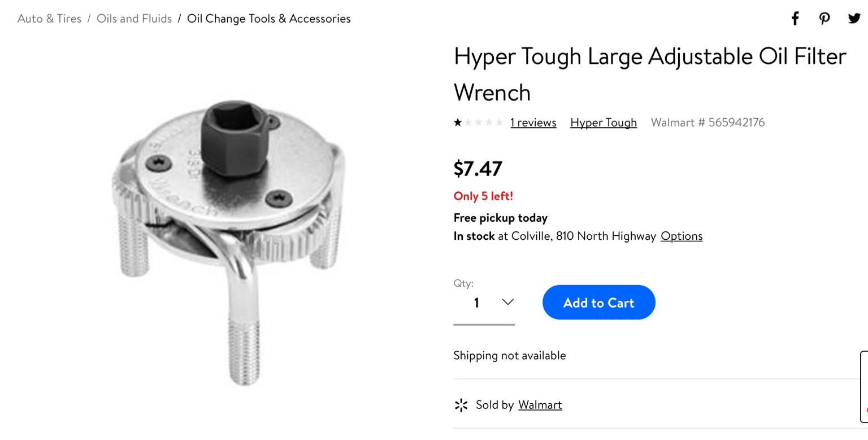Select the quantity value 1 field

tap(484, 303)
